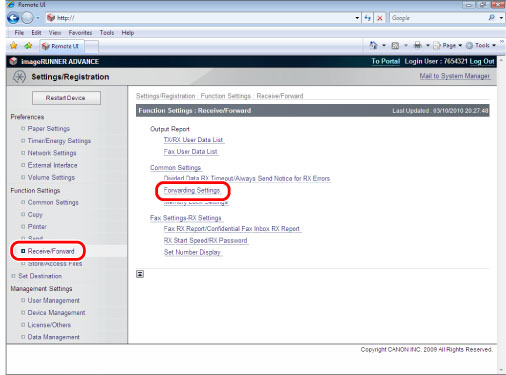Image resolution: width=506 pixels, height=375 pixels.
Task: Select the Remote UI browser tab
Action: (x=62, y=46)
